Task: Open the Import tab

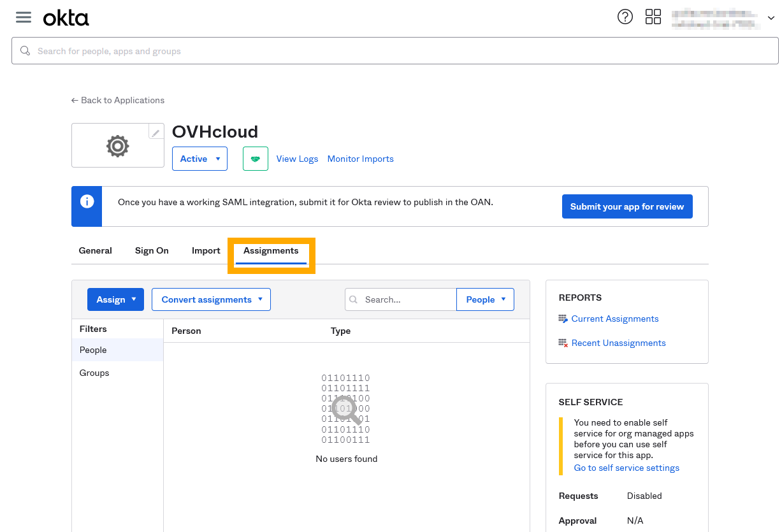Action: (x=206, y=251)
